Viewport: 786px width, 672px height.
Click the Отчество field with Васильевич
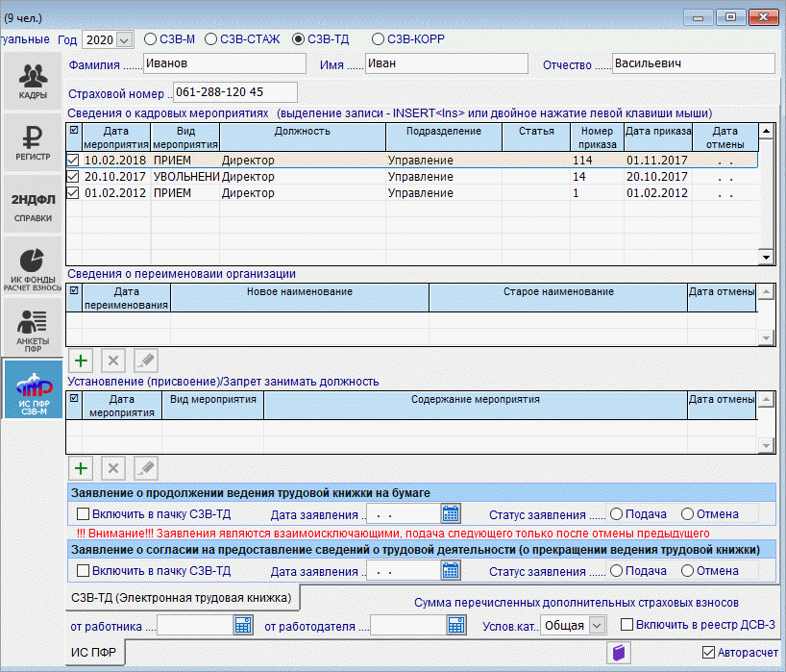click(693, 63)
